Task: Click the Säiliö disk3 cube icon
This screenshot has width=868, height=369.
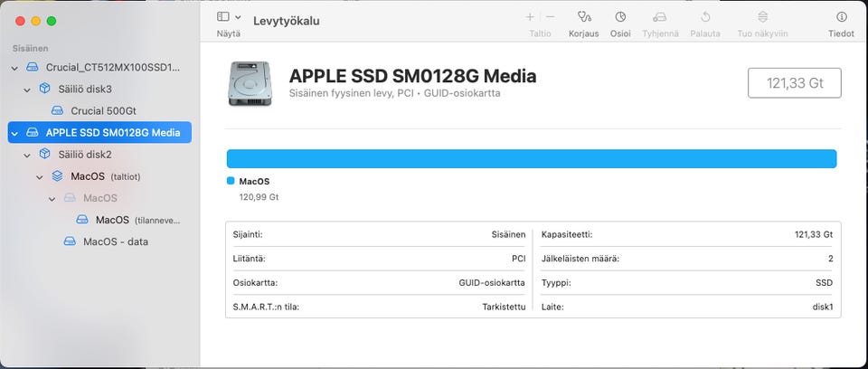Action: tap(45, 89)
